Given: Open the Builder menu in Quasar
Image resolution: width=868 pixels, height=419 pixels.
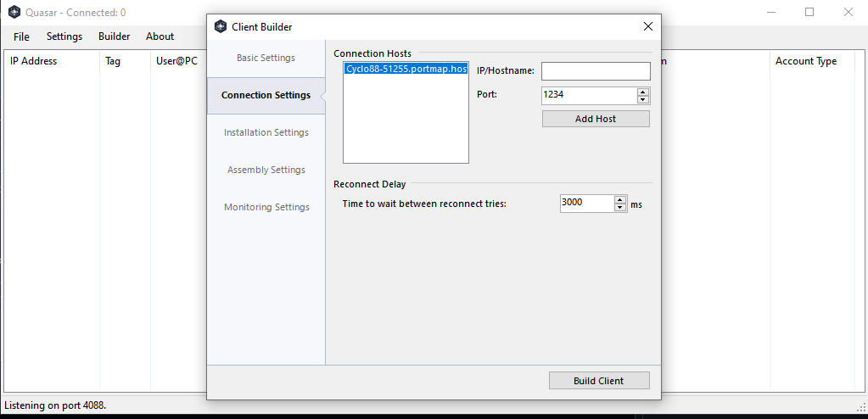Looking at the screenshot, I should [114, 36].
